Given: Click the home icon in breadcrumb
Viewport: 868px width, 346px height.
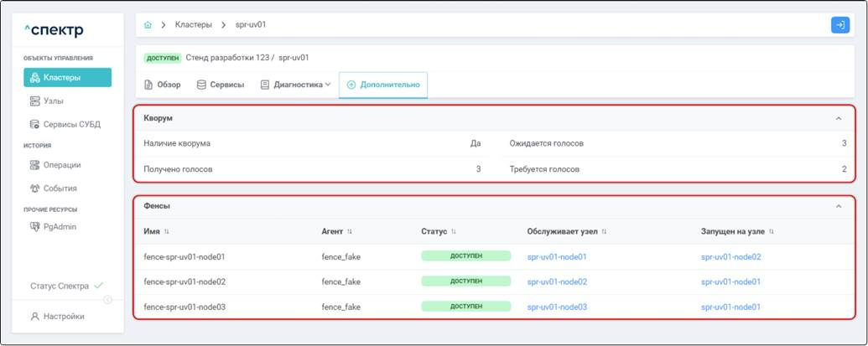Looking at the screenshot, I should pyautogui.click(x=148, y=25).
